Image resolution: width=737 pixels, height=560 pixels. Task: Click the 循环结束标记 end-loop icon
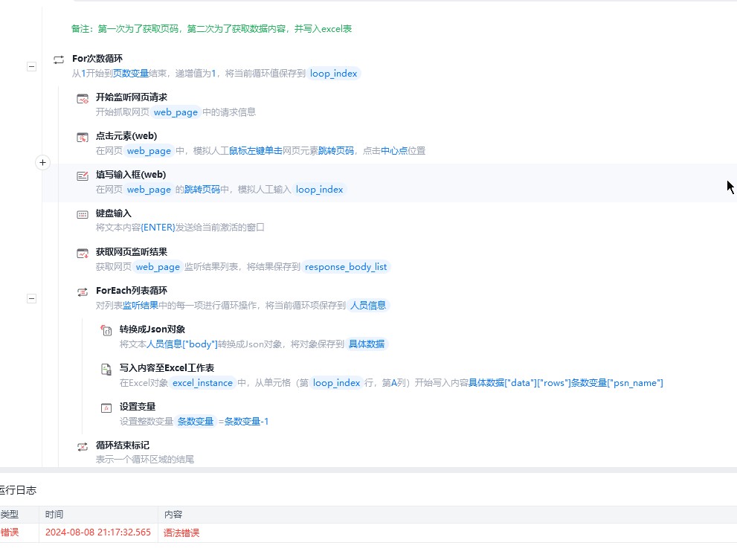tap(83, 447)
